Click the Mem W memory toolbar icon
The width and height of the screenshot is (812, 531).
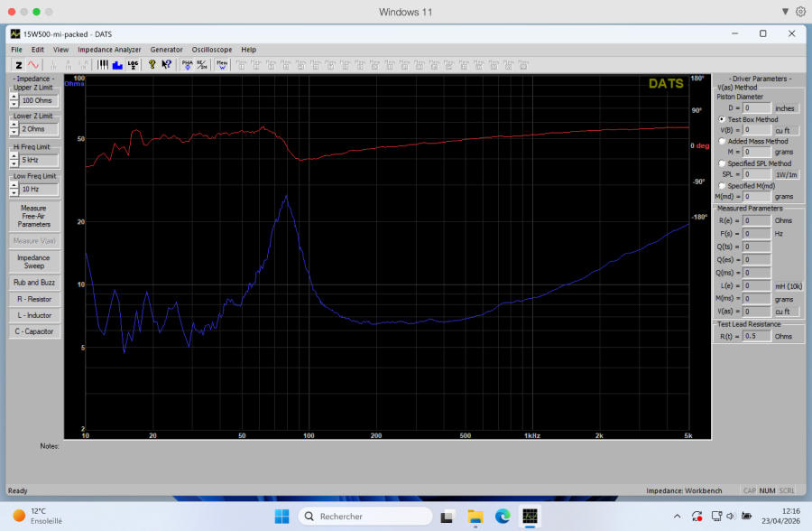click(222, 65)
